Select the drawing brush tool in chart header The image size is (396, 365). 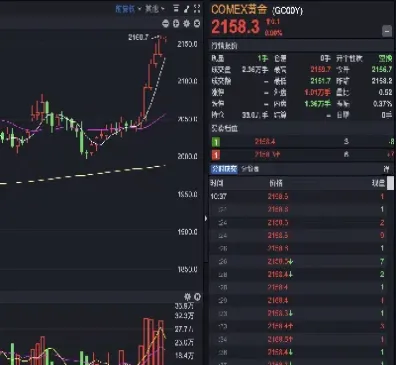click(x=187, y=9)
